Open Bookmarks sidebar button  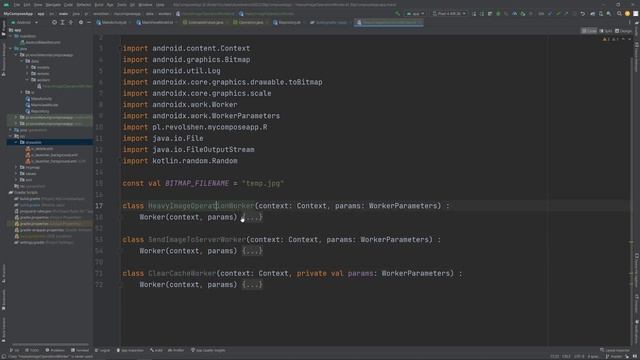coord(4,300)
